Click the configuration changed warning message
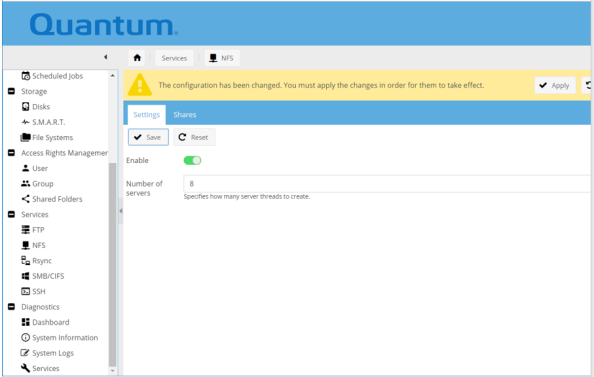 [x=321, y=85]
